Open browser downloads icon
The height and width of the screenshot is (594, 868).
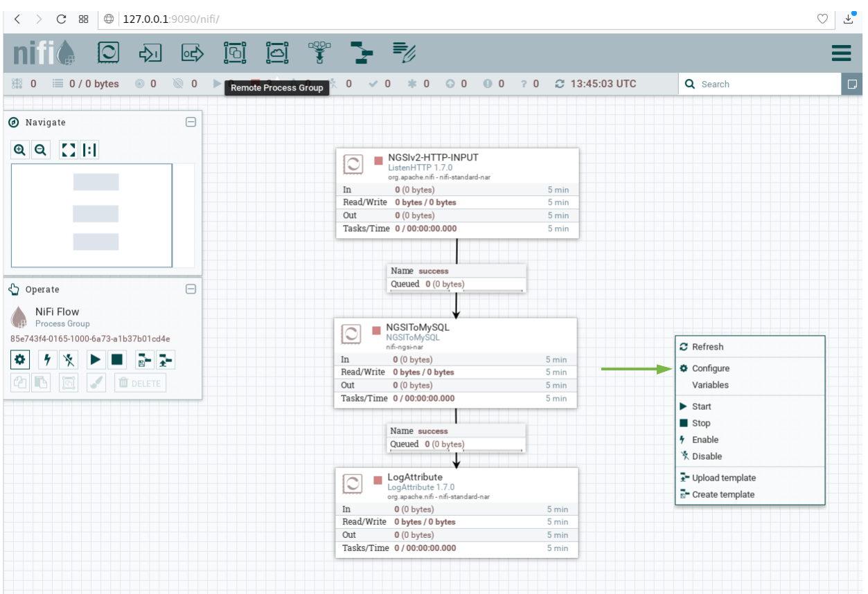pyautogui.click(x=849, y=19)
